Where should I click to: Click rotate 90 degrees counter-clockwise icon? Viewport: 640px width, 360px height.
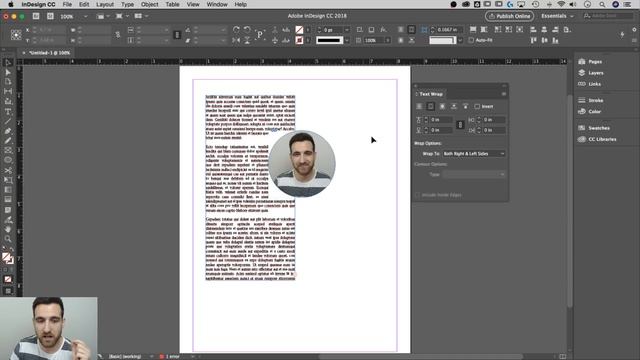(247, 30)
